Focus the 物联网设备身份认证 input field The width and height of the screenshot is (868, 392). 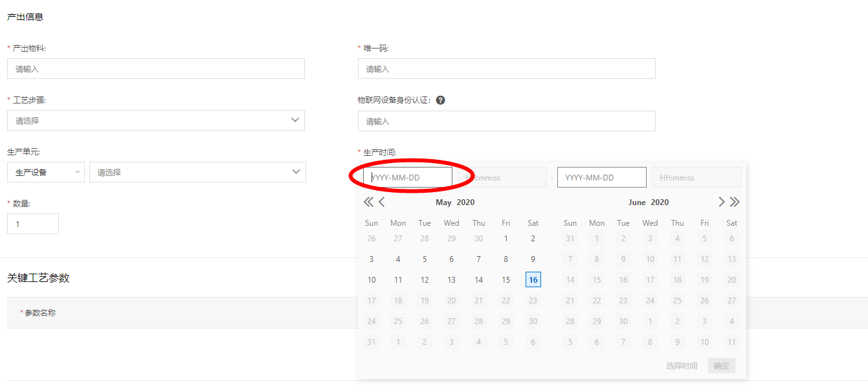pyautogui.click(x=507, y=121)
